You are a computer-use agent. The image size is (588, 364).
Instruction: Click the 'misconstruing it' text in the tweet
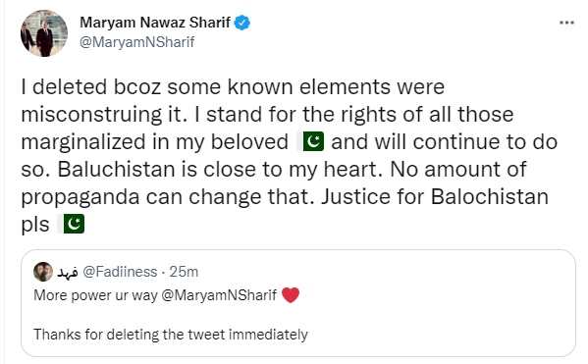point(104,114)
